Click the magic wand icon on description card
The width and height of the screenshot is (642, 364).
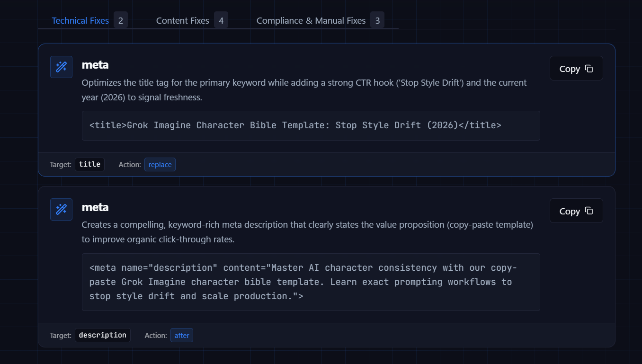click(x=61, y=209)
